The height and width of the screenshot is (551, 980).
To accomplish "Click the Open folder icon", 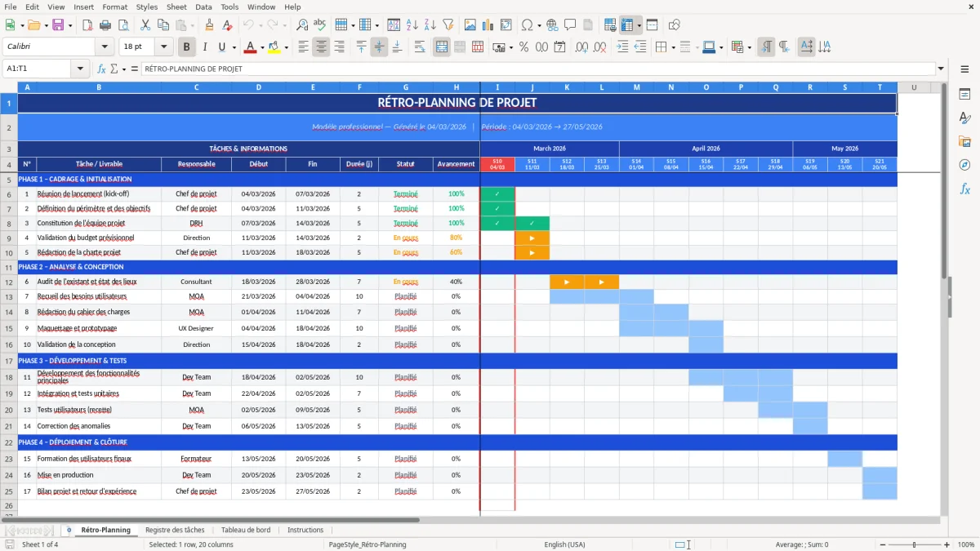I will point(34,25).
